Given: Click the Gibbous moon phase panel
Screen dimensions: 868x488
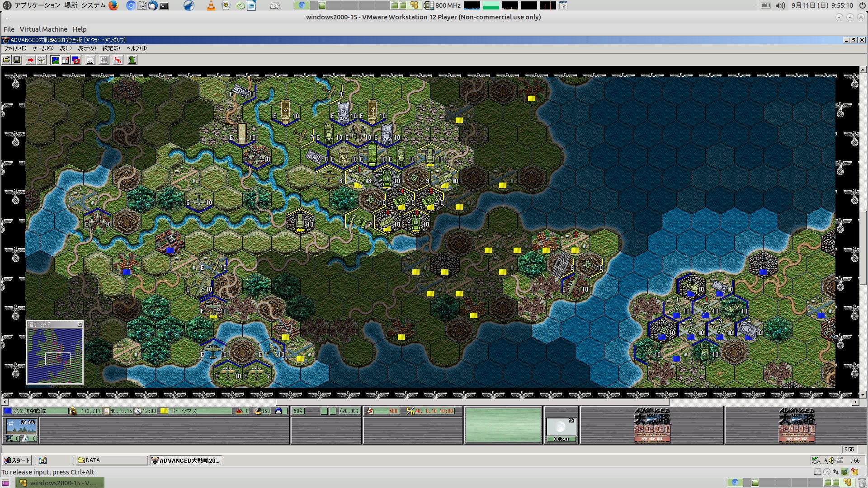Looking at the screenshot, I should tap(561, 430).
